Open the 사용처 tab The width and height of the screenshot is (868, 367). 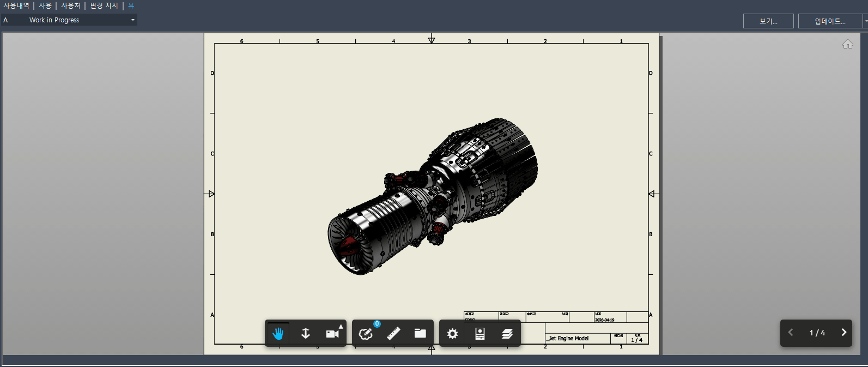click(70, 5)
